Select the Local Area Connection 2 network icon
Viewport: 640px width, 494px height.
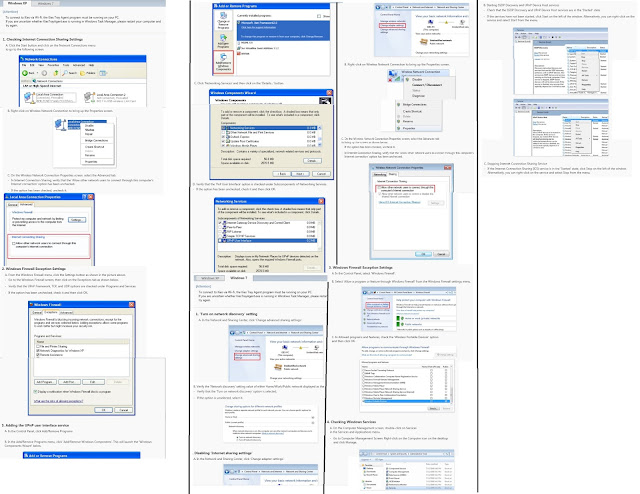[89, 98]
